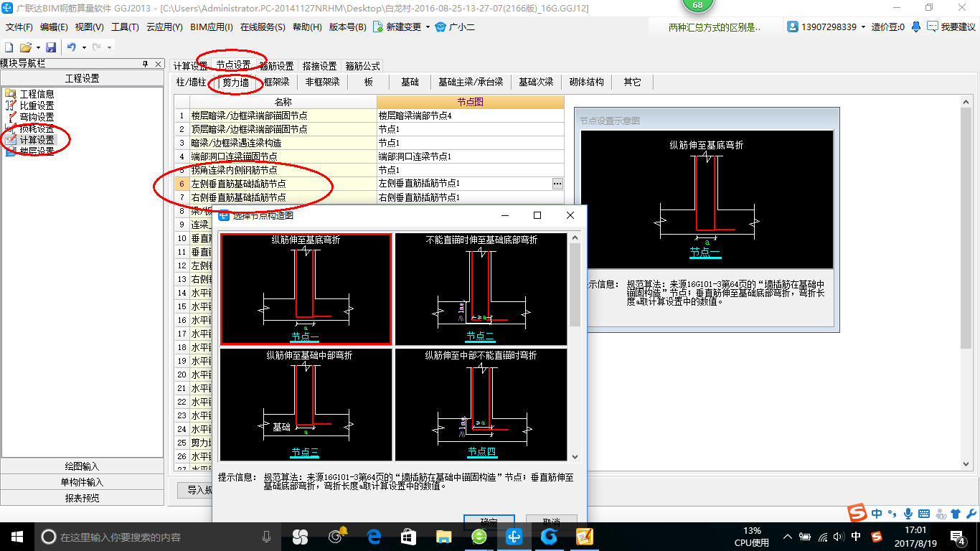Open the account 13907298339 dropdown
Viewport: 980px width, 551px height.
[x=864, y=27]
